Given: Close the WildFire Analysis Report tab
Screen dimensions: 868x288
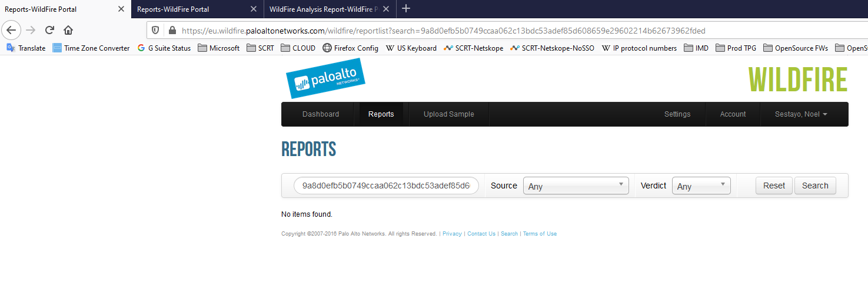Looking at the screenshot, I should (386, 9).
